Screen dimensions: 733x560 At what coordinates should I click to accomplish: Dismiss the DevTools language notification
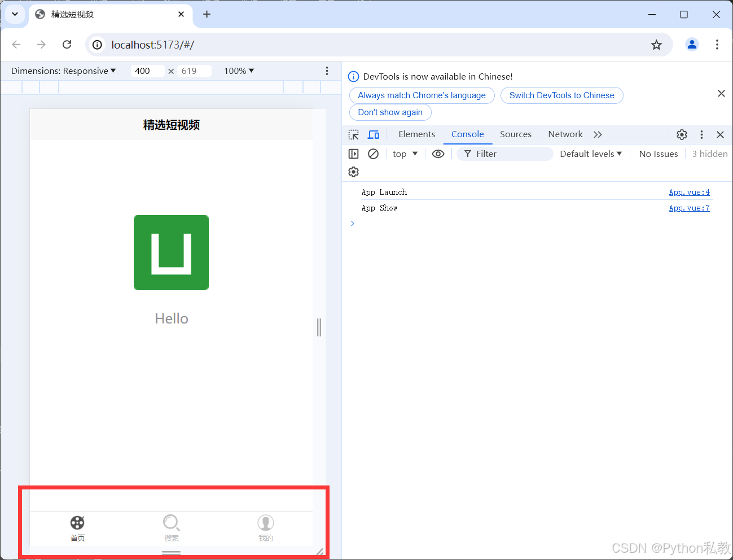tap(721, 94)
